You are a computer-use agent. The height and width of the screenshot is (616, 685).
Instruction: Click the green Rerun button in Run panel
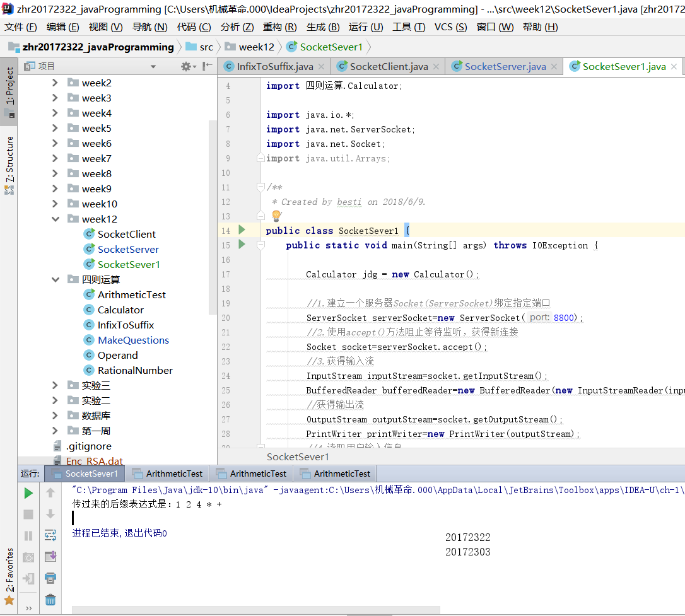28,493
